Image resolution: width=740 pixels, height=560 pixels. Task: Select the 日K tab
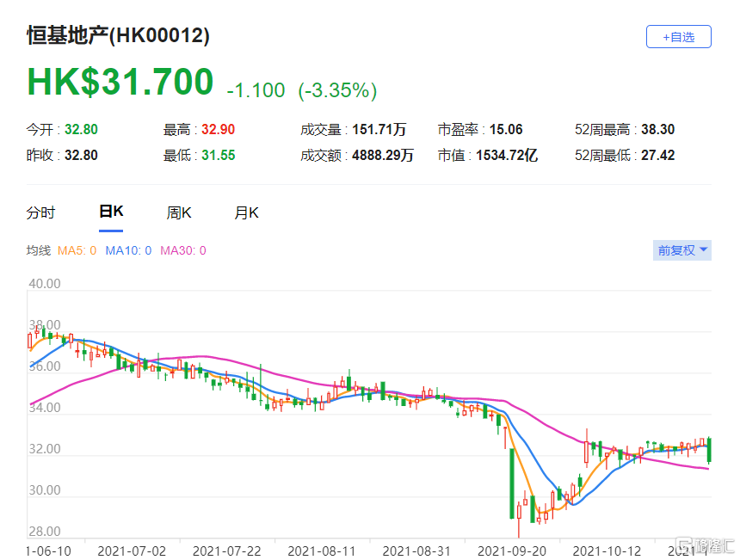(111, 212)
